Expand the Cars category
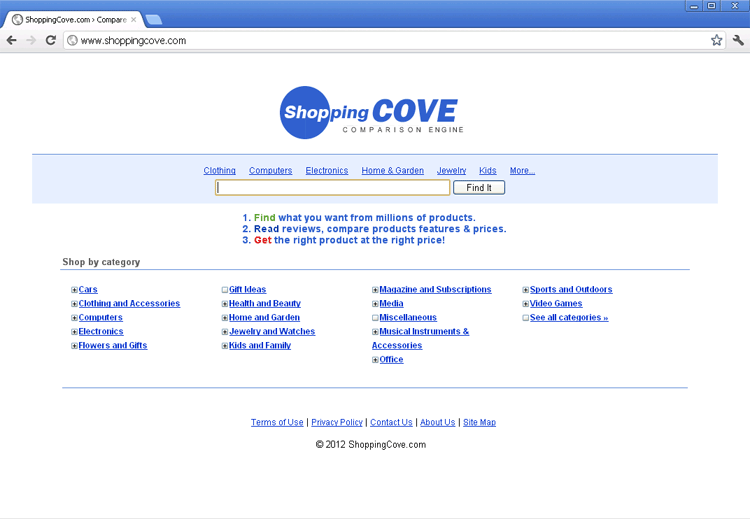750x519 pixels. point(75,290)
